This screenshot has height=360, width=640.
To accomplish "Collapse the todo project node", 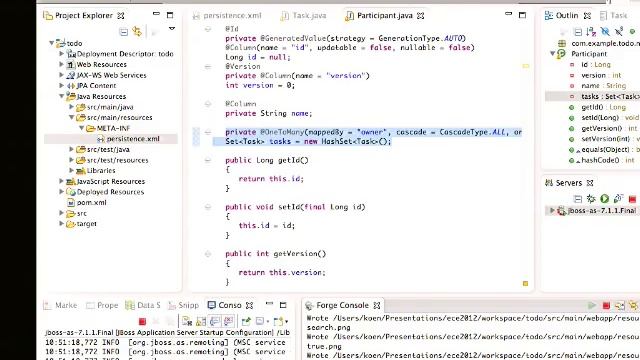I will pyautogui.click(x=51, y=43).
